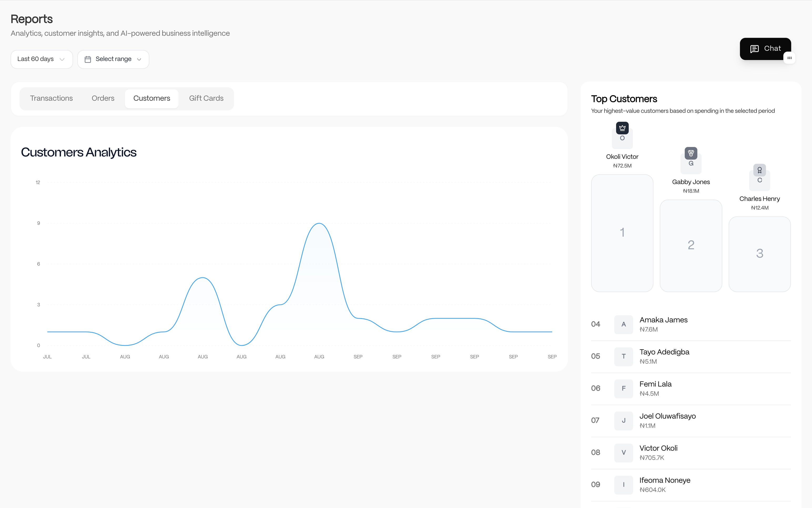Click the ₦72.5M amount under Okoli Victor
The width and height of the screenshot is (812, 508).
(x=622, y=166)
